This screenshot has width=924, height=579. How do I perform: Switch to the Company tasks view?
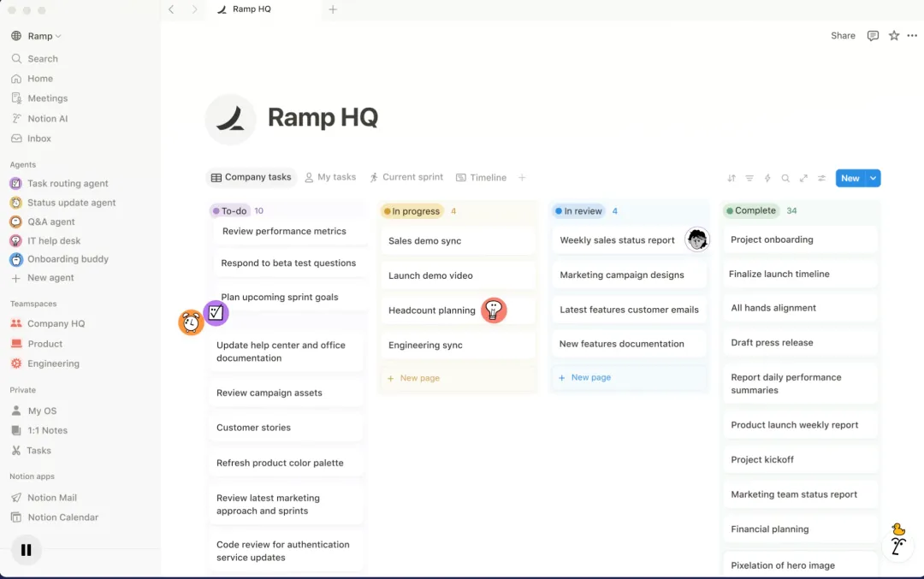click(252, 177)
